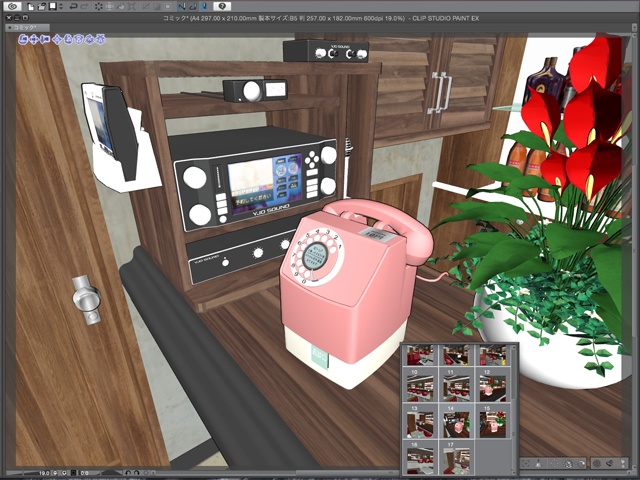Click the zoom out button beside 19.0
This screenshot has width=640, height=480.
point(55,473)
